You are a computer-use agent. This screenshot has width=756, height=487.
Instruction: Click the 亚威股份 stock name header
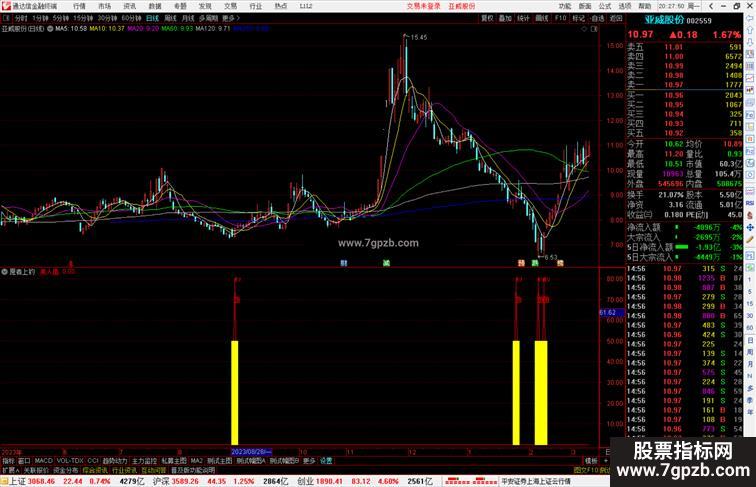pos(664,20)
